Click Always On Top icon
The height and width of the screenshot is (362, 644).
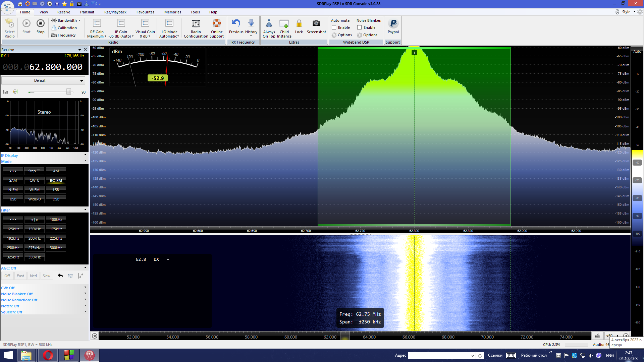click(269, 23)
